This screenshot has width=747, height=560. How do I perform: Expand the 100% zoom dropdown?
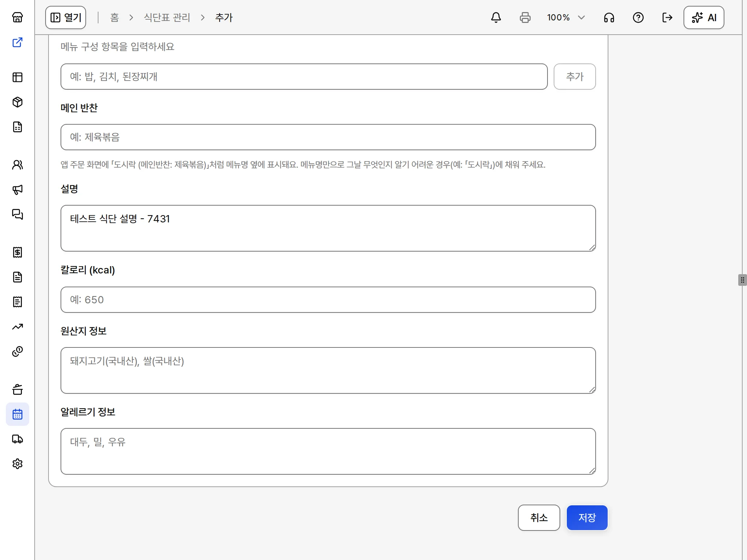point(566,17)
